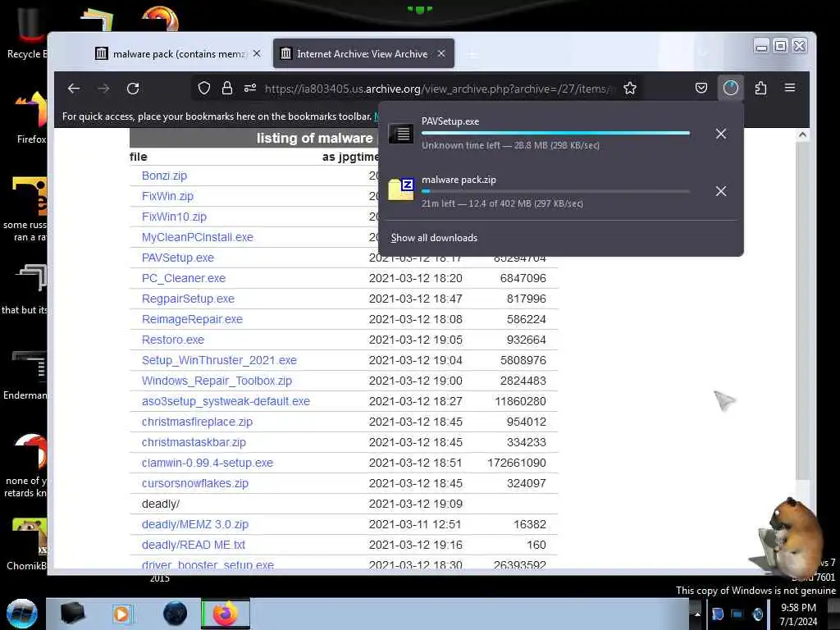Screen dimensions: 840x630
Task: Show hidden system tray icons arrow
Action: [x=697, y=614]
